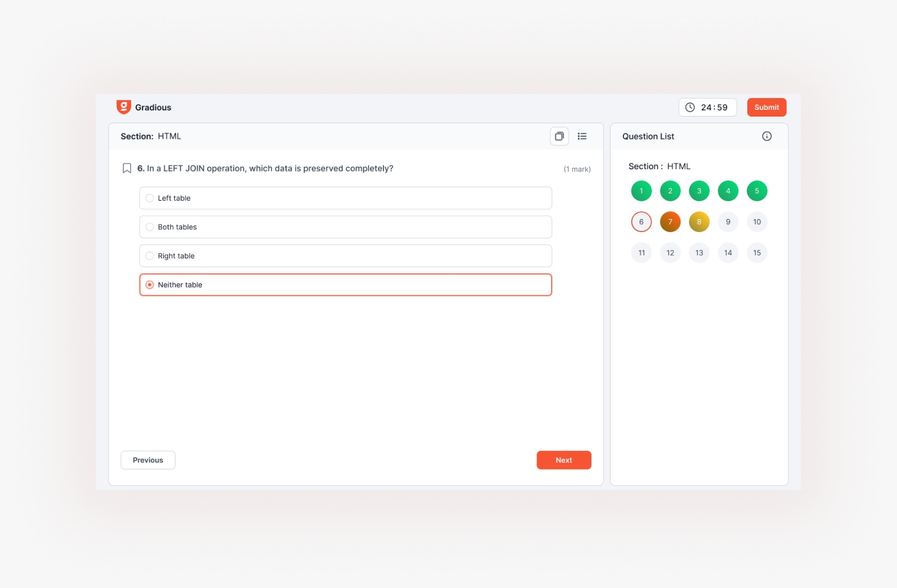Image resolution: width=897 pixels, height=588 pixels.
Task: Bookmark question 6 with the flag icon
Action: (127, 168)
